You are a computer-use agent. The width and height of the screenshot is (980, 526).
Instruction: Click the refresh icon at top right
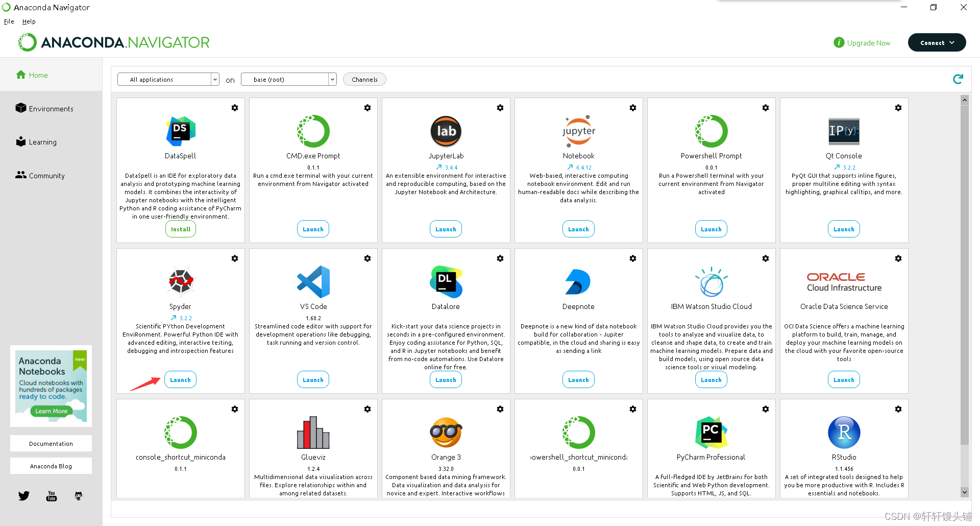[958, 79]
